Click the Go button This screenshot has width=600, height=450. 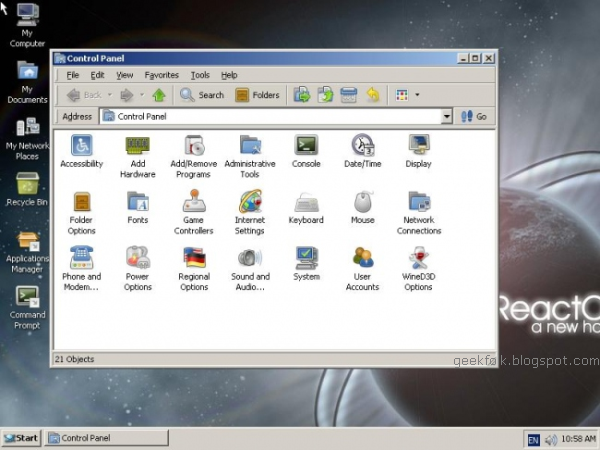click(x=474, y=116)
